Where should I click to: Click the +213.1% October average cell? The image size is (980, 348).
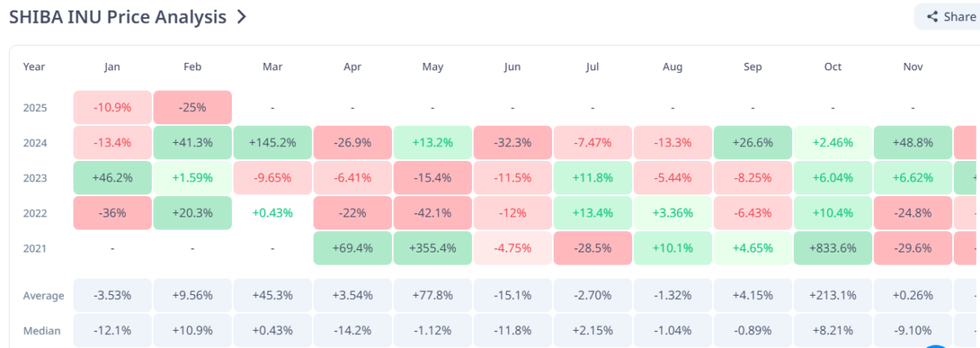(832, 295)
